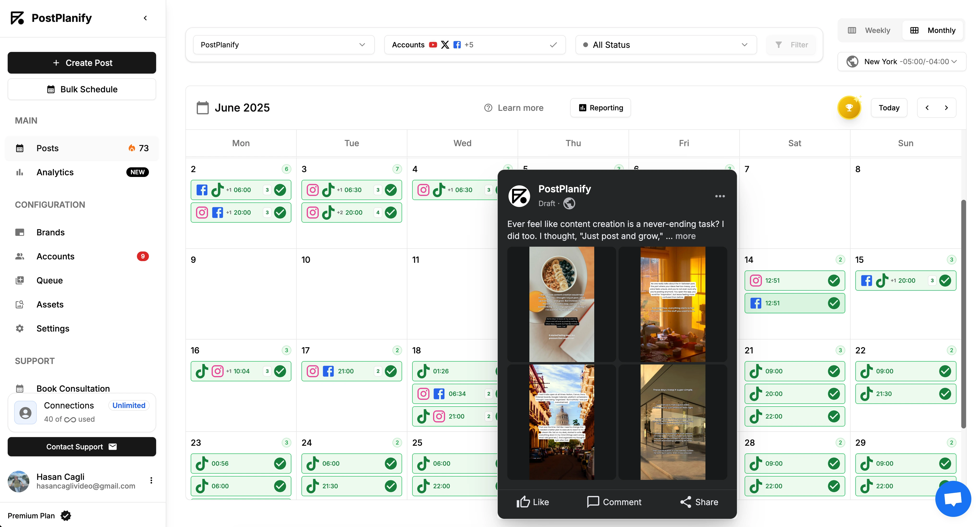
Task: Click the Comment bubble icon in preview
Action: 593,502
